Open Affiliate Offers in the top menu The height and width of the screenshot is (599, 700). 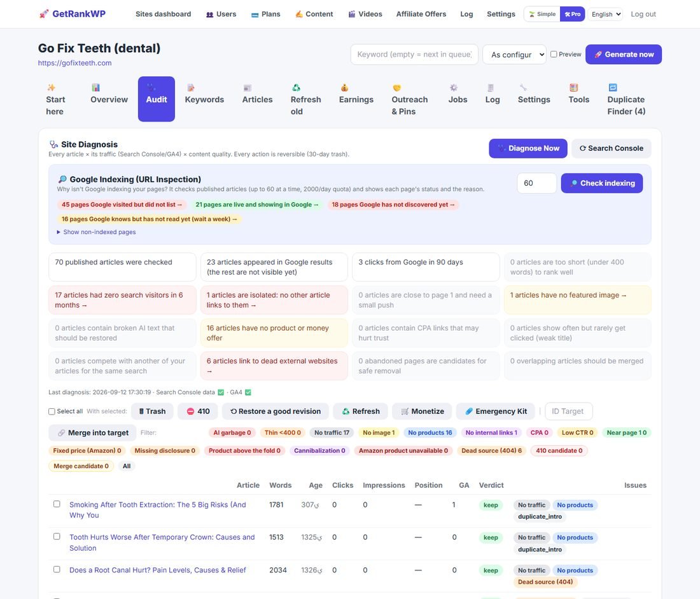(421, 14)
